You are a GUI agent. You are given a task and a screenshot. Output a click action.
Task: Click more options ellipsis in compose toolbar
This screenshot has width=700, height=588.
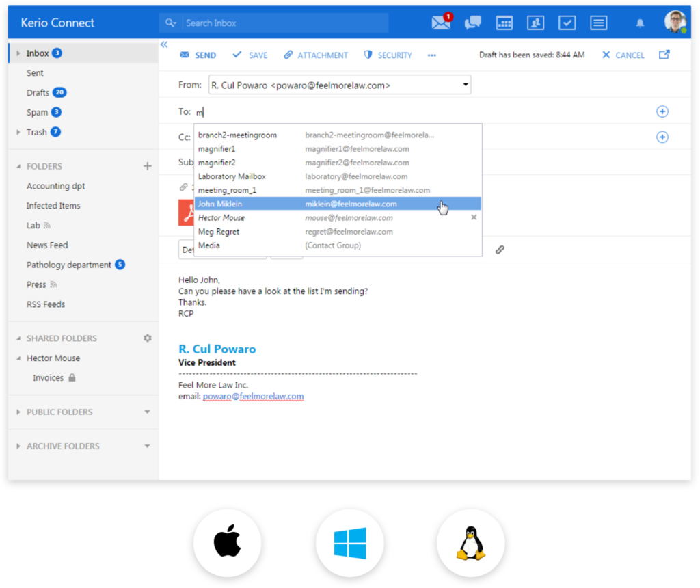coord(432,55)
